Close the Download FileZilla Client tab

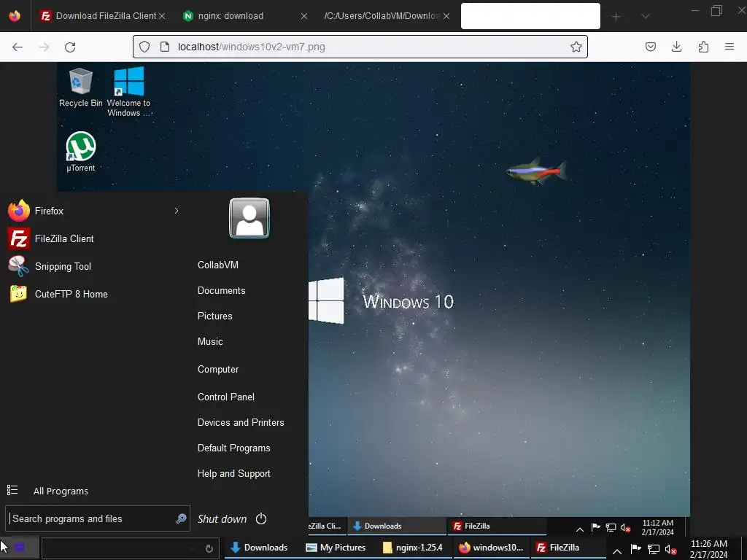[162, 16]
